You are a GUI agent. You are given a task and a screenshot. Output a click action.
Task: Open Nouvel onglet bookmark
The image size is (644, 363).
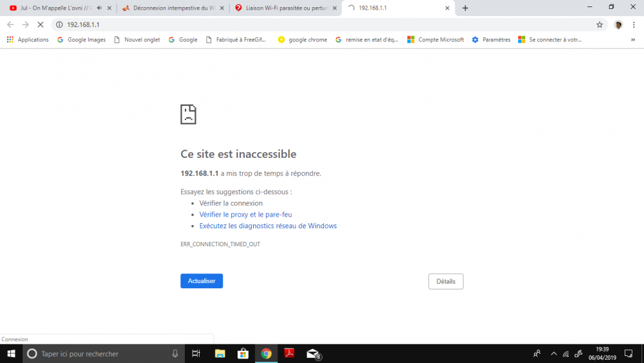coord(137,40)
